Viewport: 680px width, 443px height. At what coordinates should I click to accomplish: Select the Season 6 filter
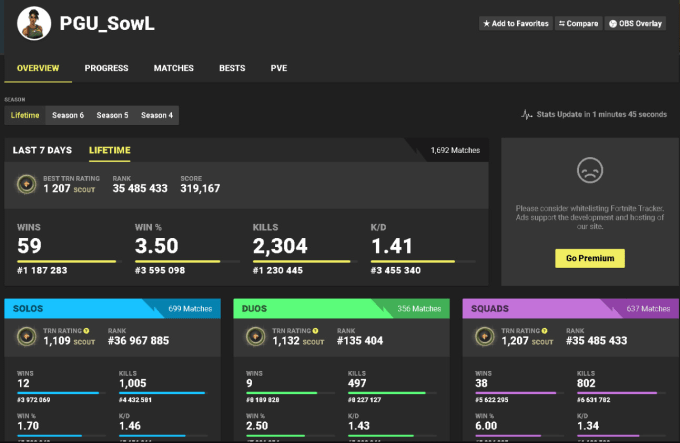[68, 115]
